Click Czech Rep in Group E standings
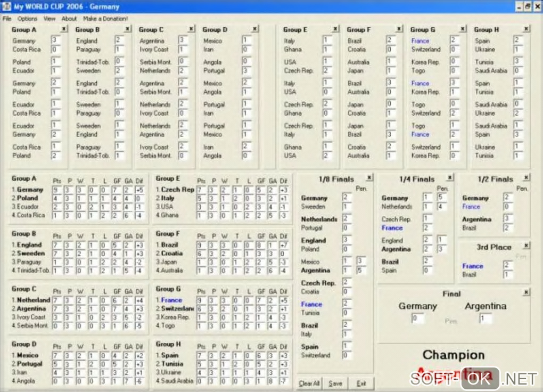 (x=178, y=190)
